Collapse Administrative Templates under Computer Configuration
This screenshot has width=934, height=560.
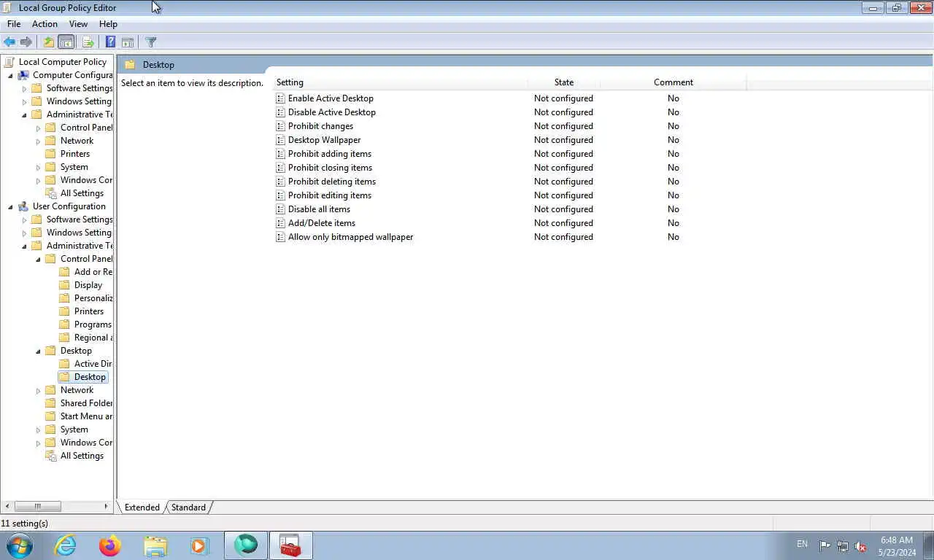24,114
